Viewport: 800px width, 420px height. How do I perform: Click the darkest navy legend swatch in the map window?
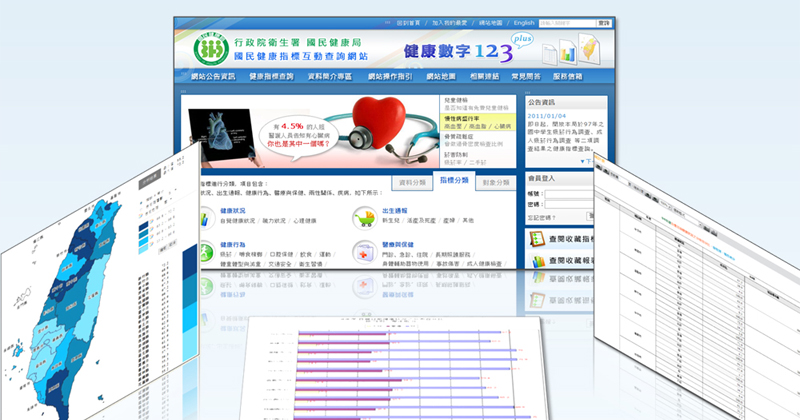[143, 225]
